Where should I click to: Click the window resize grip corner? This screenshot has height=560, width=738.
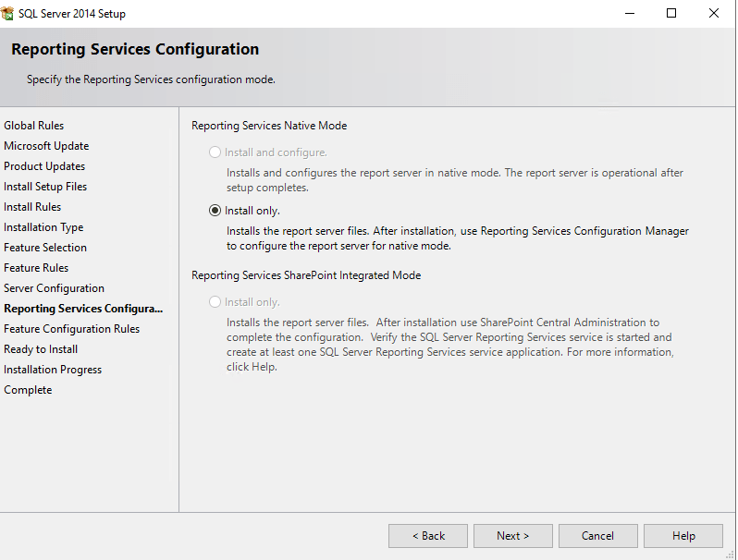click(732, 554)
